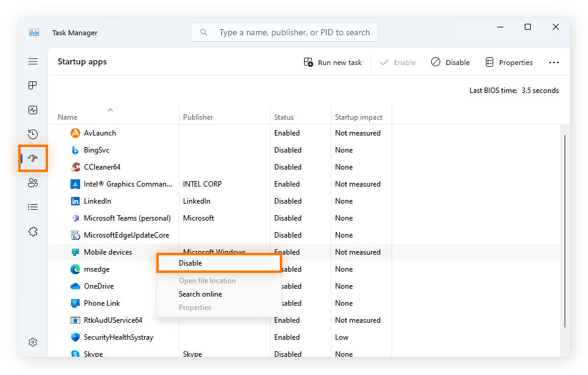Click the Disable toolbar button
Screen dimensions: 588x375
(450, 62)
